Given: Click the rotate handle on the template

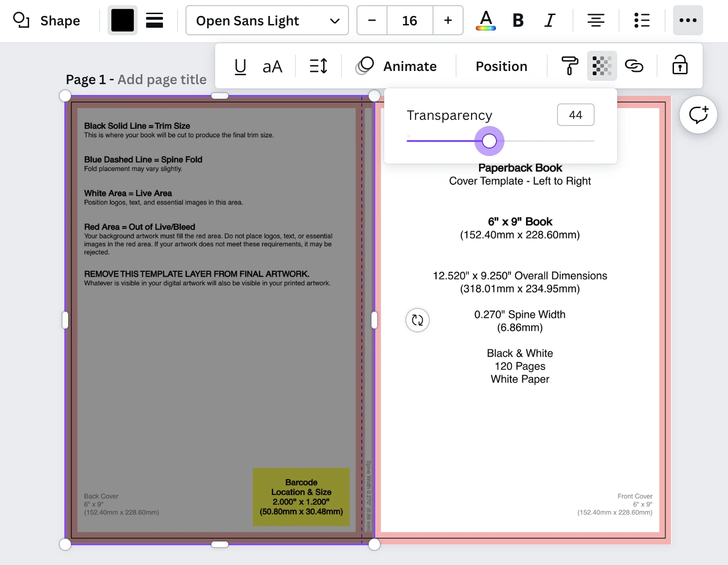Looking at the screenshot, I should pyautogui.click(x=417, y=320).
